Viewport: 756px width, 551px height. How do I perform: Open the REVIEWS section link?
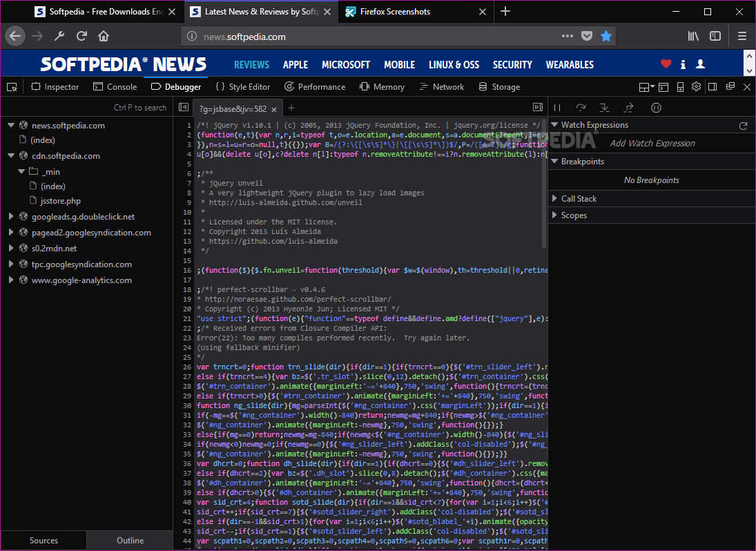pos(252,65)
